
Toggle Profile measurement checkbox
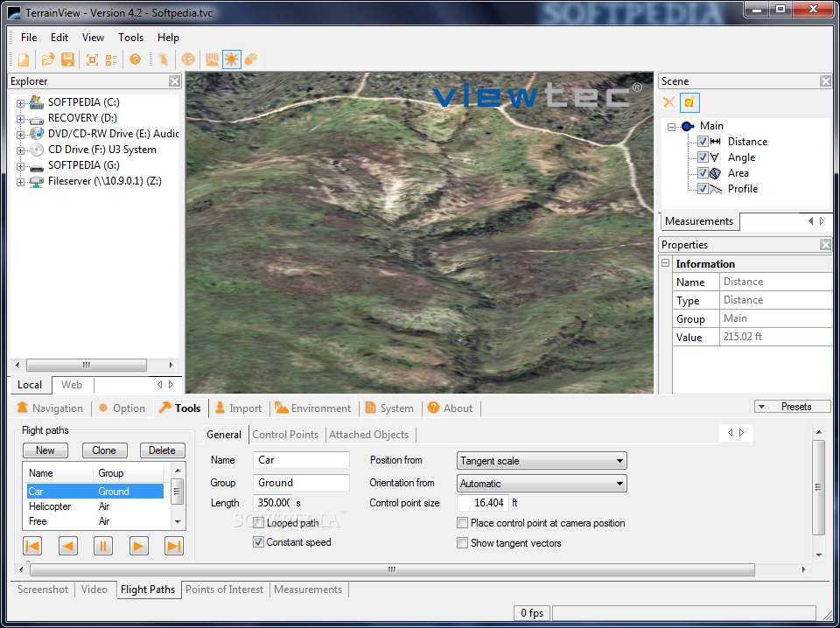(703, 188)
